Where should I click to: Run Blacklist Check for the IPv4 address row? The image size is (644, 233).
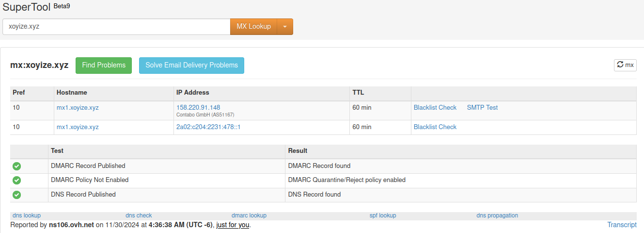(435, 108)
